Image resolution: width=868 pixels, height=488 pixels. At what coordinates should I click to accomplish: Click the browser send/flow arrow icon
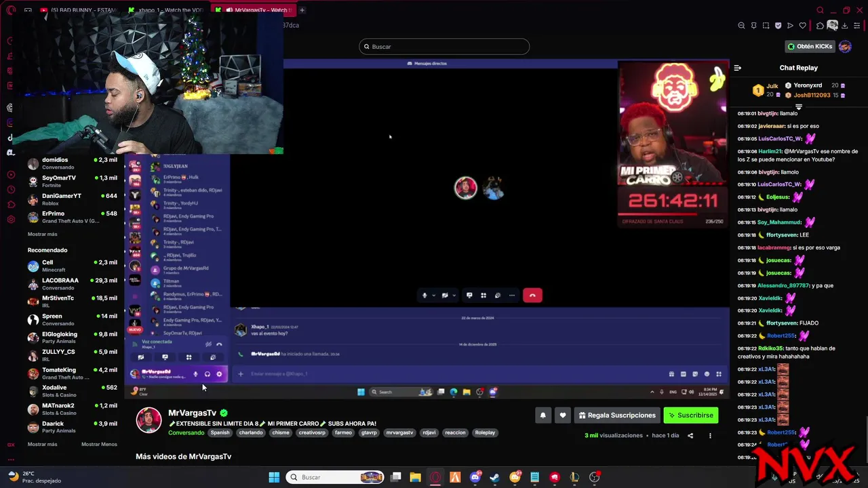click(x=790, y=26)
